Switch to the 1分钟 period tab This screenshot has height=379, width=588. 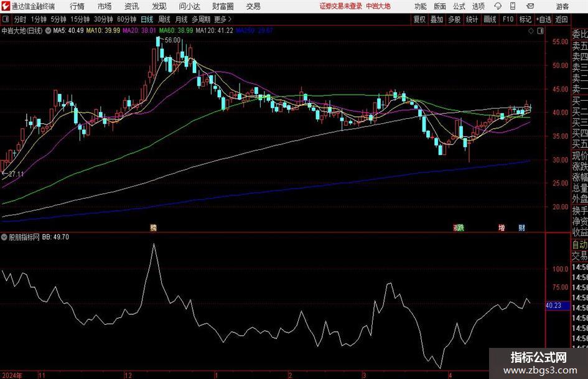(38, 19)
